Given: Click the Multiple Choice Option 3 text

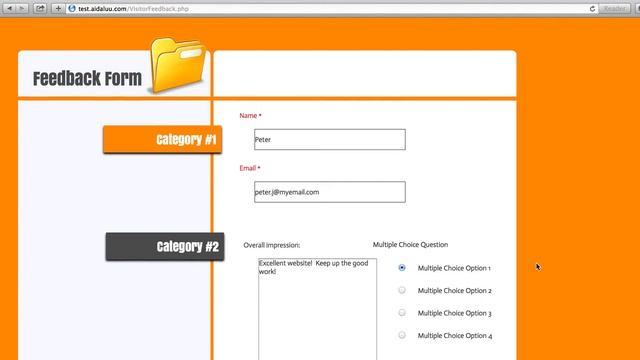Looking at the screenshot, I should pos(454,313).
